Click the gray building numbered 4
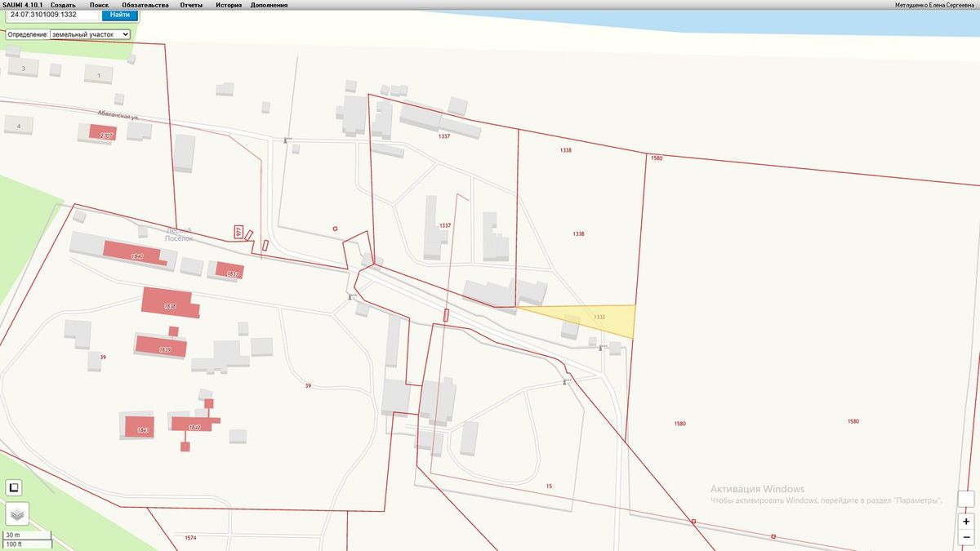The width and height of the screenshot is (980, 551). [x=18, y=126]
